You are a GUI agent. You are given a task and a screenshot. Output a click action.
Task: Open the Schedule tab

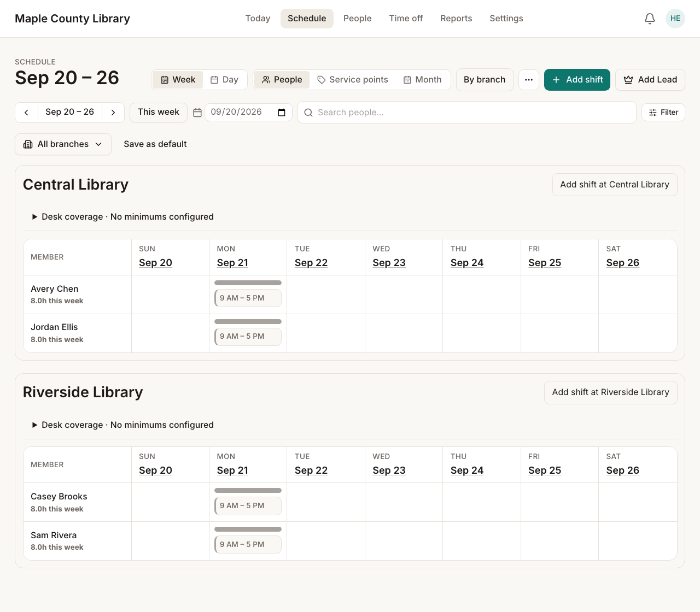click(x=307, y=19)
